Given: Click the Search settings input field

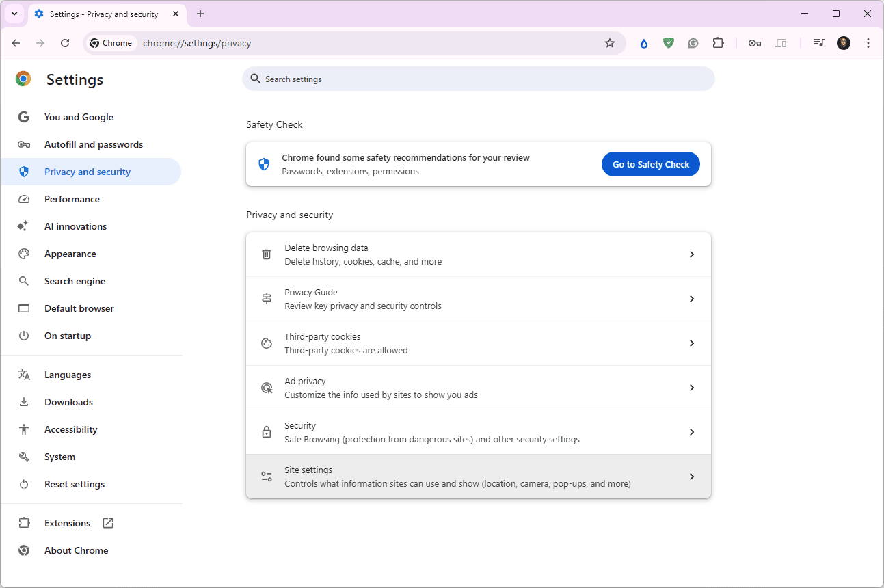Looking at the screenshot, I should [479, 79].
